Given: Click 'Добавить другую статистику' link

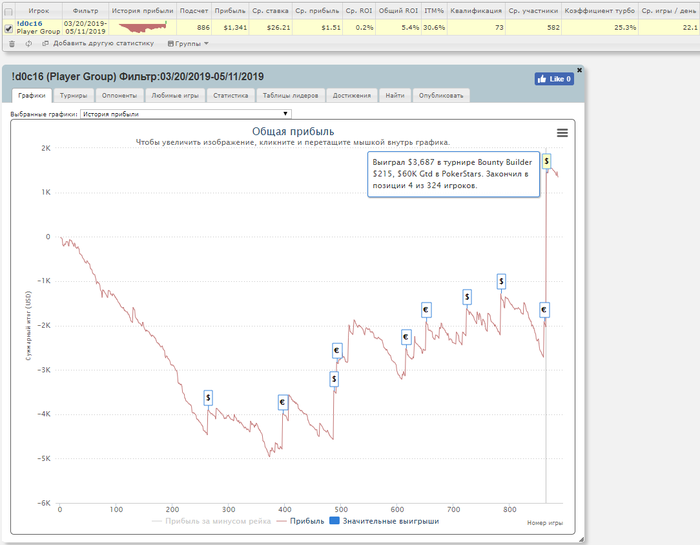Looking at the screenshot, I should 103,44.
